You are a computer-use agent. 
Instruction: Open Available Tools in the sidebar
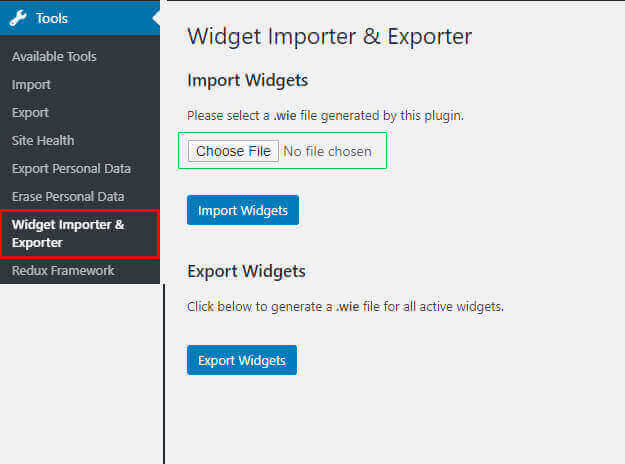pos(54,57)
